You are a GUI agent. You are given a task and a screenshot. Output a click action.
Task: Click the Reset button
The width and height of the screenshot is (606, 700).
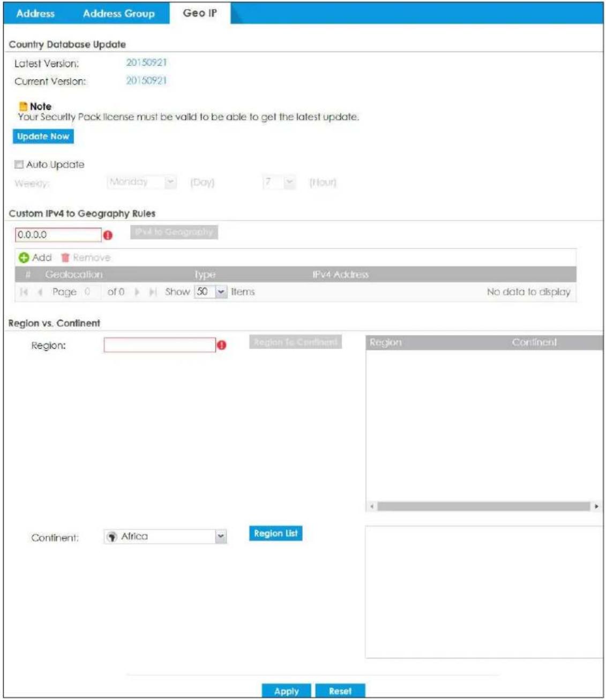(340, 691)
